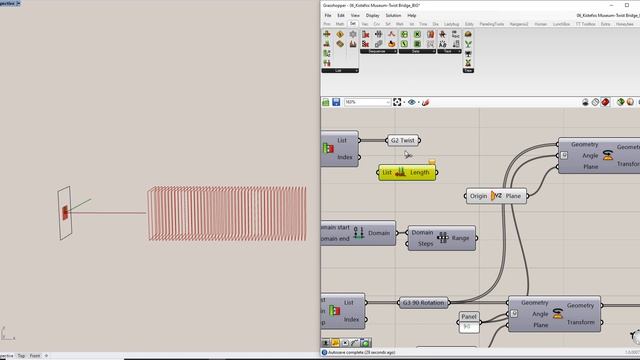
Task: Click the G2 Twist parameter node
Action: point(403,140)
